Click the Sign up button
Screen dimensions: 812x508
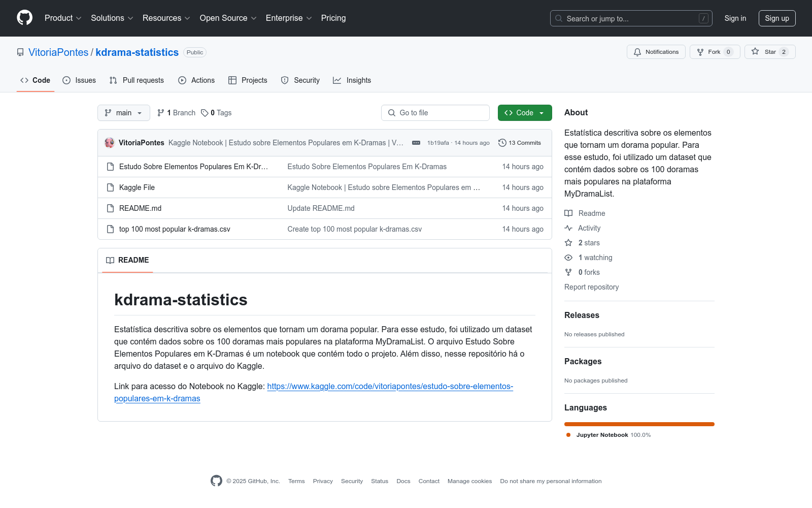(777, 18)
